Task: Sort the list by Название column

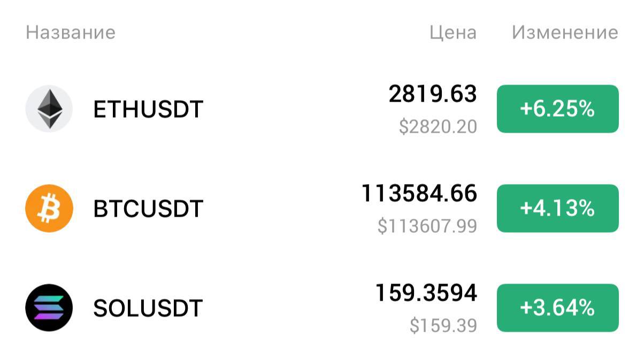Action: point(71,33)
